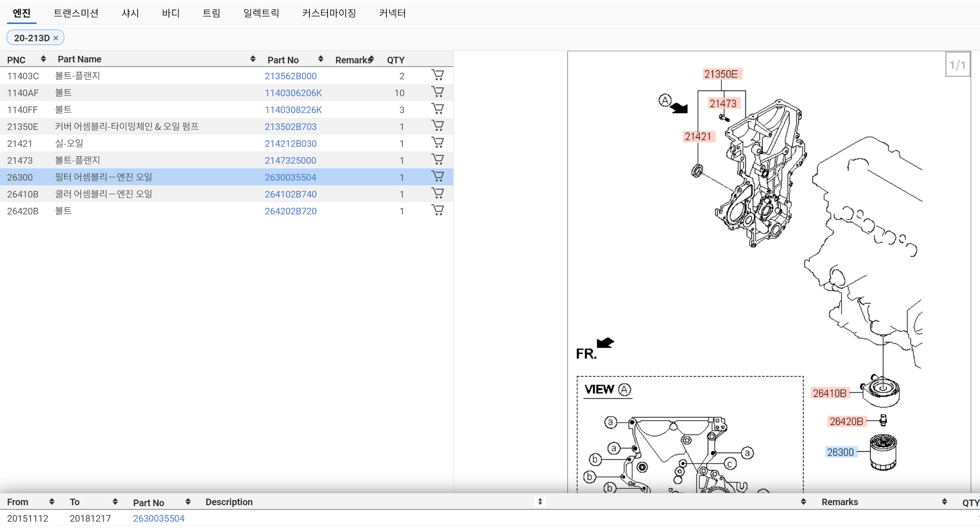The height and width of the screenshot is (531, 980).
Task: Open the 일렉트릭 tab
Action: tap(261, 13)
